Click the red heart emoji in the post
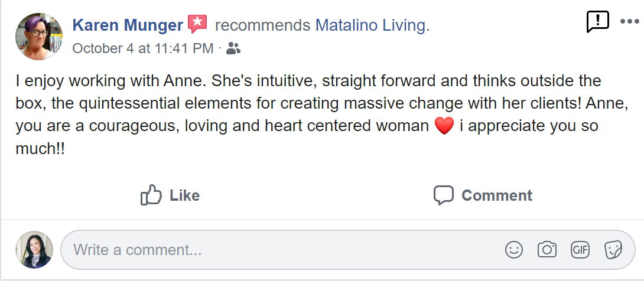This screenshot has height=281, width=644. [444, 126]
